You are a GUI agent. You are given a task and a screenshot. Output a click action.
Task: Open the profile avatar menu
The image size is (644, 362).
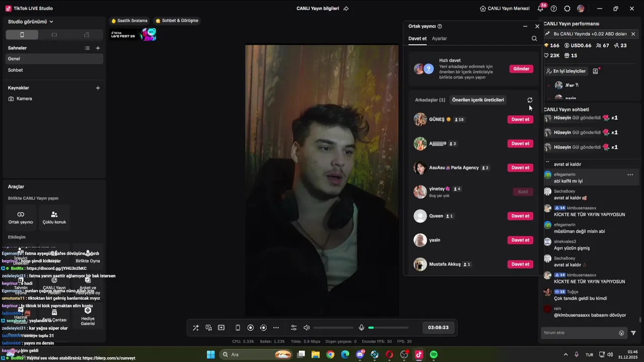point(581,9)
